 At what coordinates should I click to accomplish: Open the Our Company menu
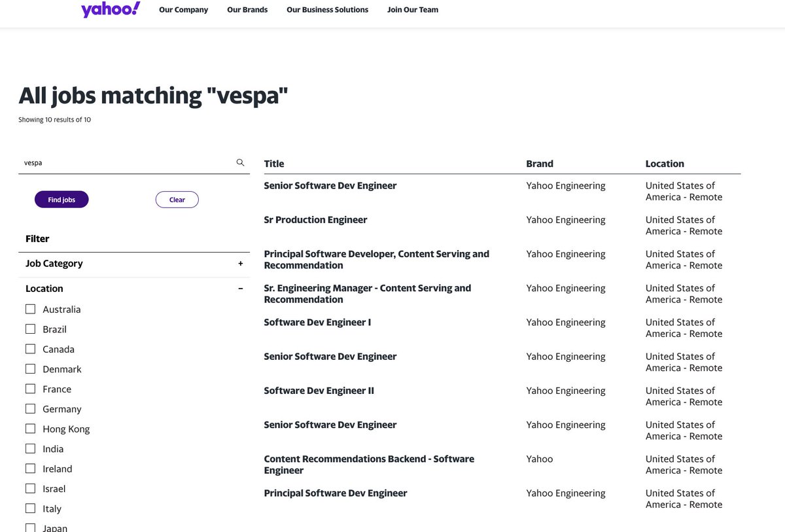click(183, 10)
